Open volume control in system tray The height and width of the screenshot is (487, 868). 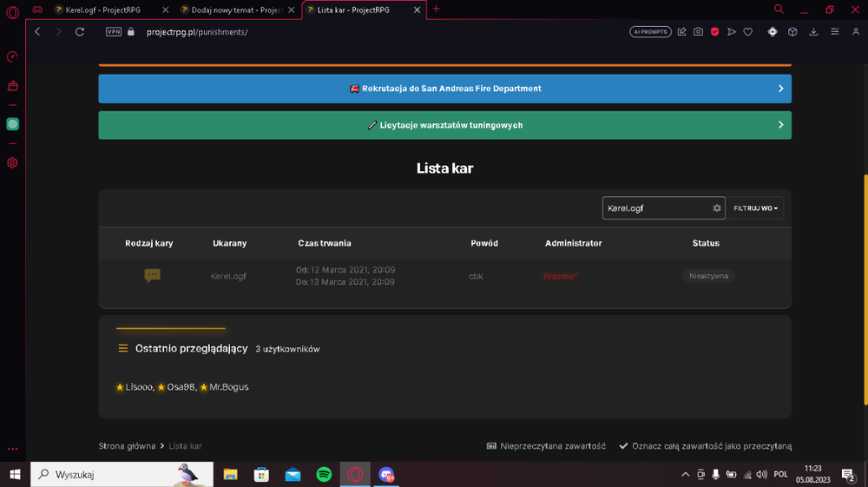[762, 474]
